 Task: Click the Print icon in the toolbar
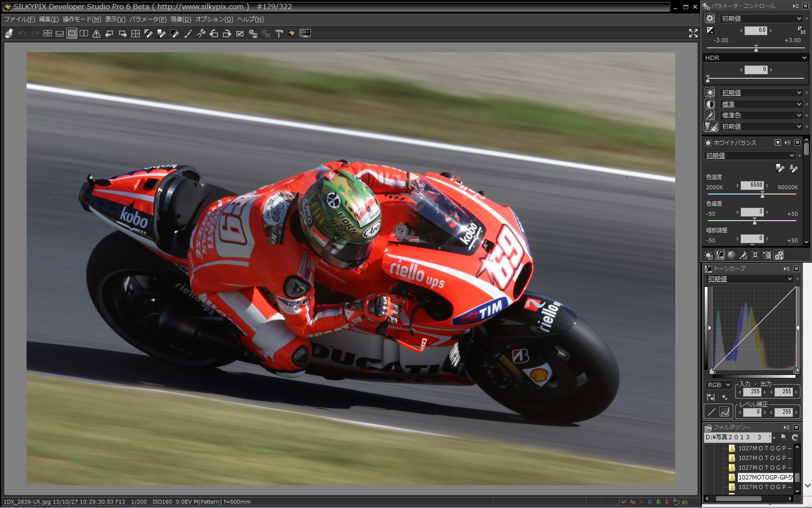coord(9,33)
